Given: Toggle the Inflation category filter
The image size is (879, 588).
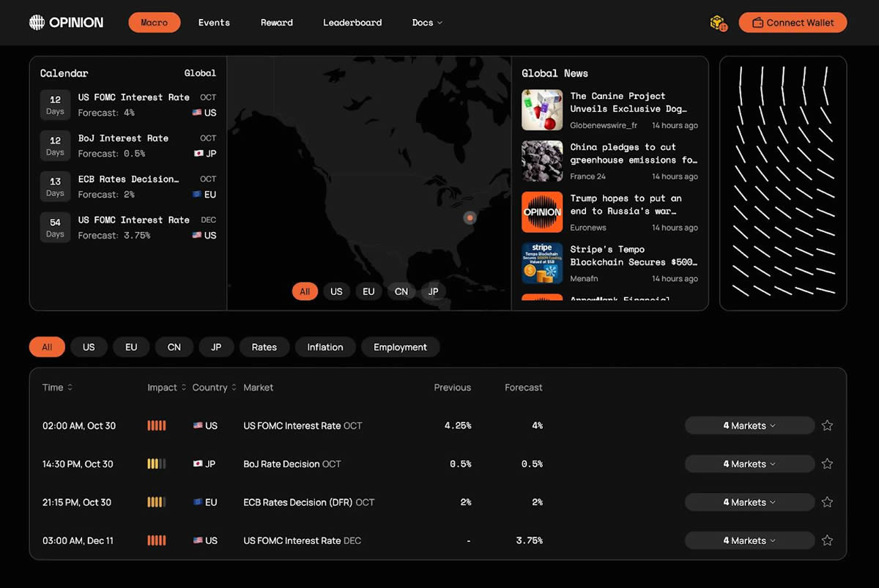Looking at the screenshot, I should pos(325,347).
